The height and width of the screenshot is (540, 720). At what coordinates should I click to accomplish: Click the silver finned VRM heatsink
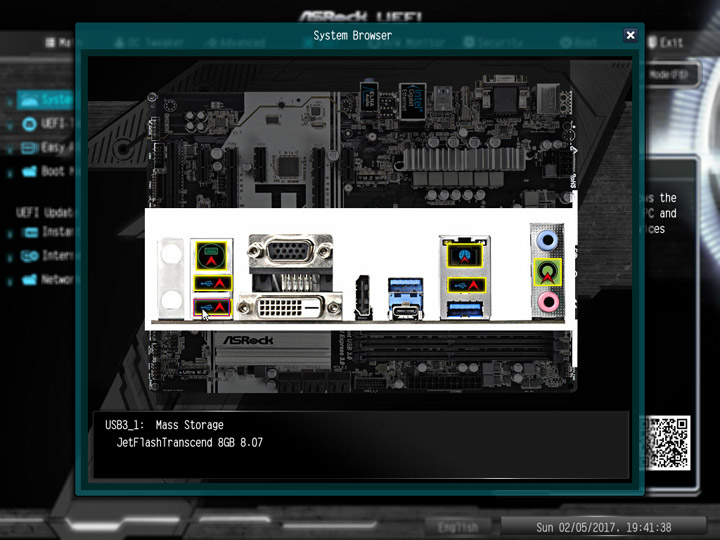pos(464,159)
